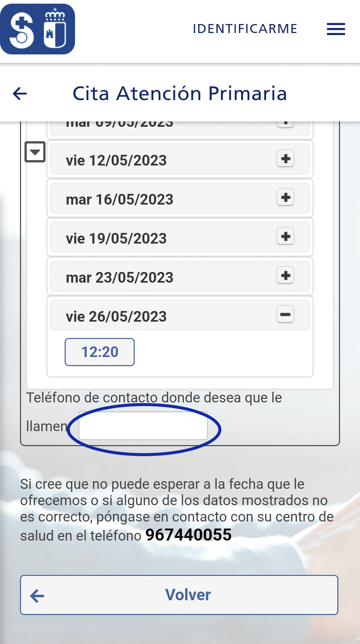Image resolution: width=360 pixels, height=644 pixels.
Task: Collapse the vie 26/05/2023 date row
Action: (180, 316)
